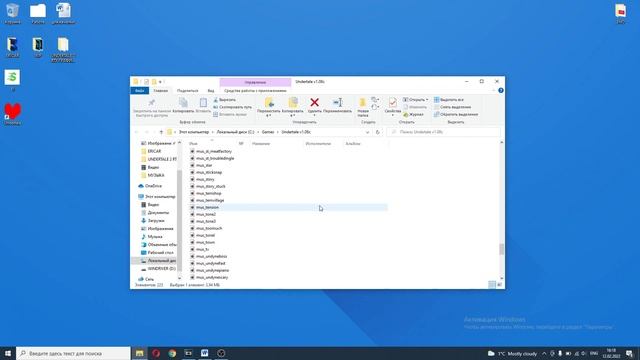Open Properties (Свойства) with checkmark icon

tap(393, 102)
